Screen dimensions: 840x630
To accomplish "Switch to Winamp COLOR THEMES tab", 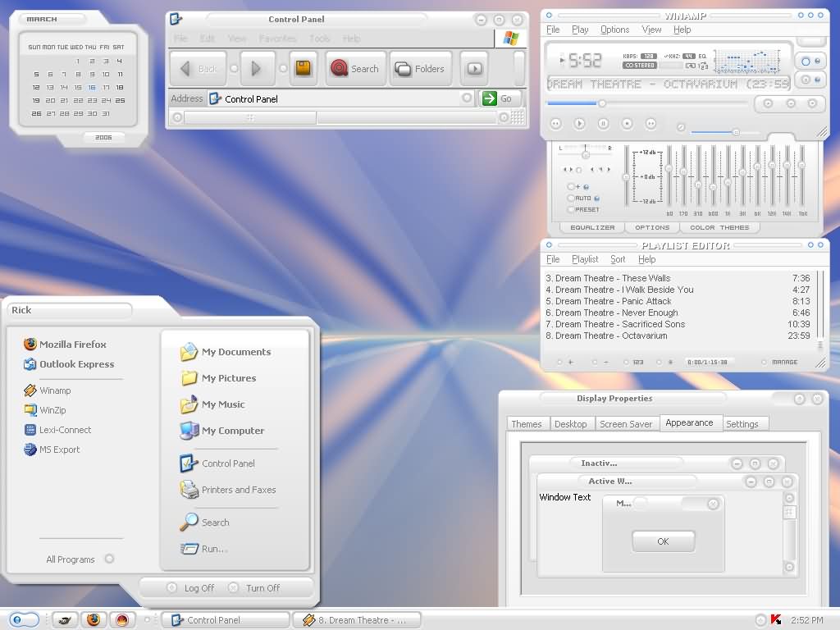I will pos(719,228).
